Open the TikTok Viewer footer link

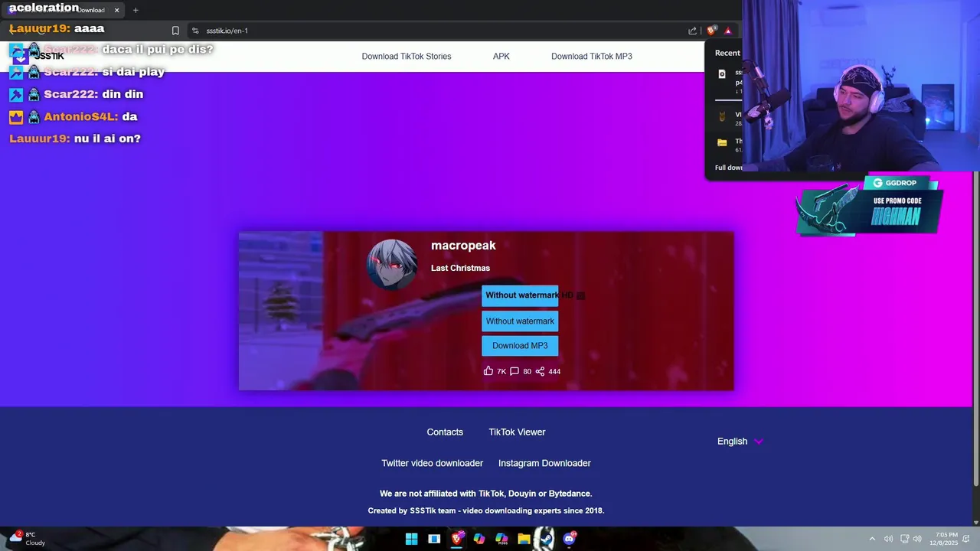(517, 432)
